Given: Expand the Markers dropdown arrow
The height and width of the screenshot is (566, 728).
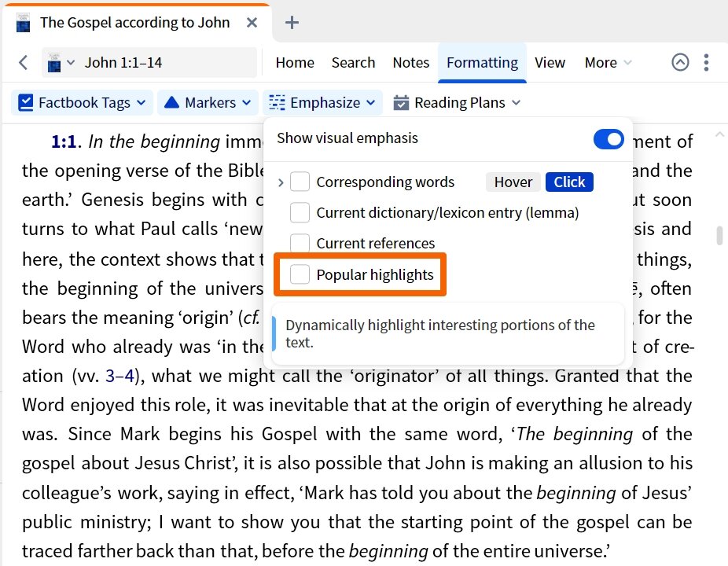Looking at the screenshot, I should point(247,103).
